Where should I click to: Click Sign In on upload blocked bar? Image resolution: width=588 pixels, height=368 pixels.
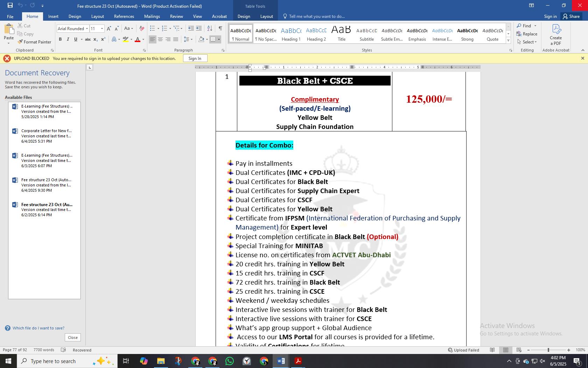195,59
